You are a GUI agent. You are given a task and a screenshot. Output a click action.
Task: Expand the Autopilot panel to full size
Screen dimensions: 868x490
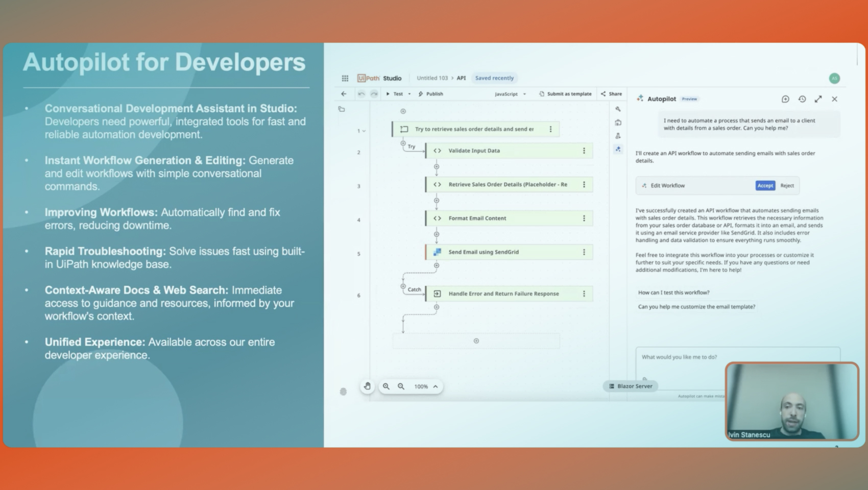[x=818, y=99]
